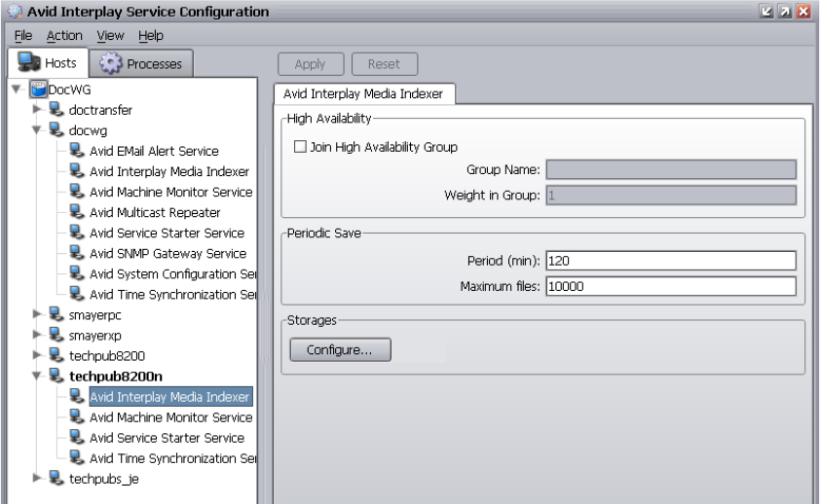Collapse the techpub8200n host node
This screenshot has width=820, height=504.
(37, 376)
